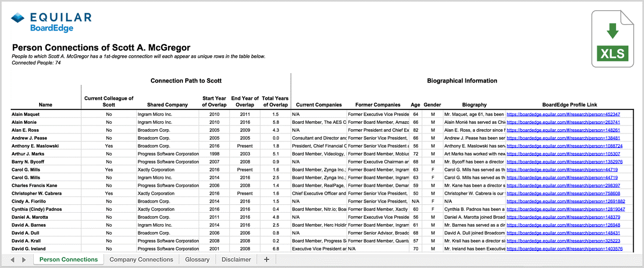644x268 pixels.
Task: Open Cynthia (Cindy) Padnos profile link
Action: (566, 209)
